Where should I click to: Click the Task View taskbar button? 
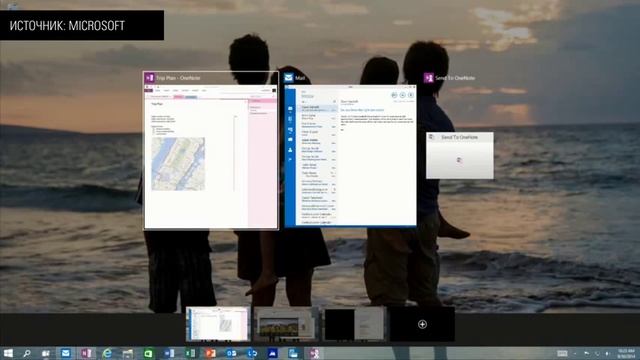(x=46, y=353)
